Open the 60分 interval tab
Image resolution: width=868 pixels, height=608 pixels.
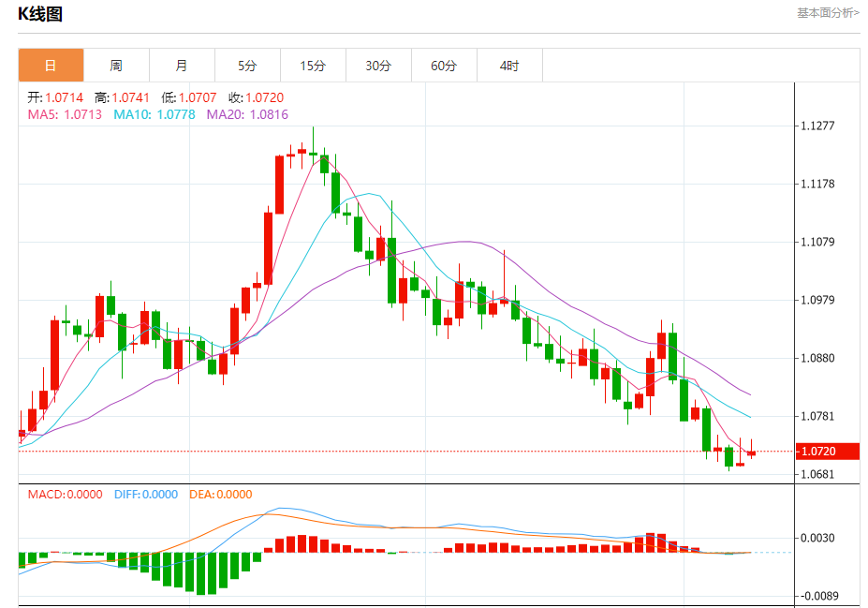coord(444,66)
